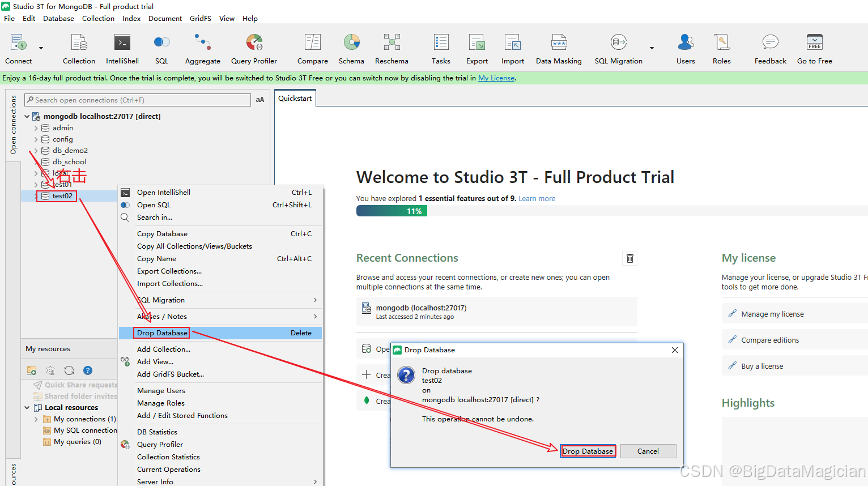The width and height of the screenshot is (868, 486).
Task: Expand the admin database node
Action: click(36, 128)
